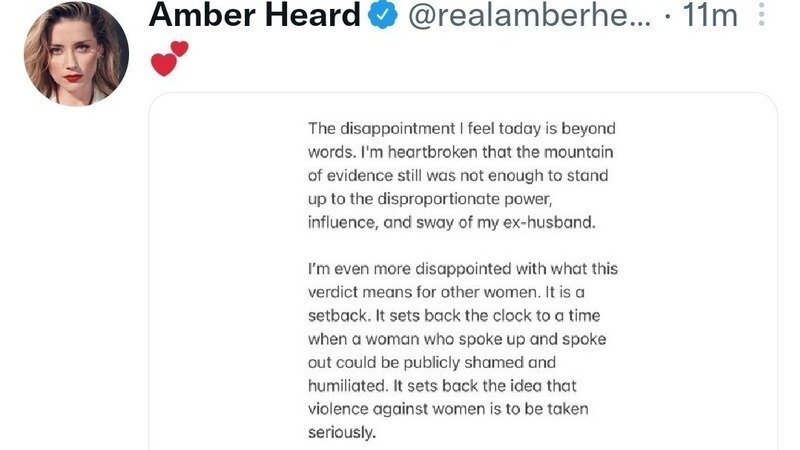
Task: Open the profile picture avatar
Action: (76, 53)
